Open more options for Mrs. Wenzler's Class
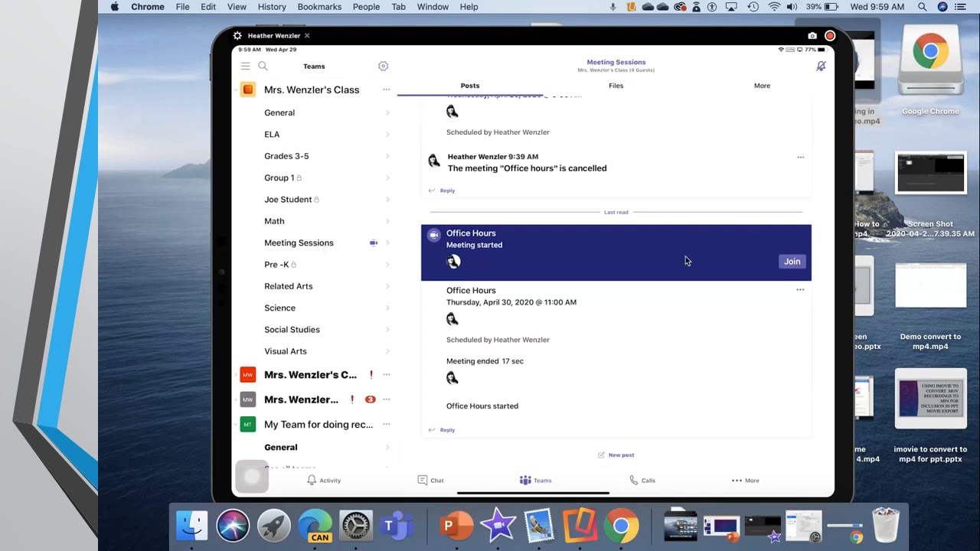 (x=386, y=90)
